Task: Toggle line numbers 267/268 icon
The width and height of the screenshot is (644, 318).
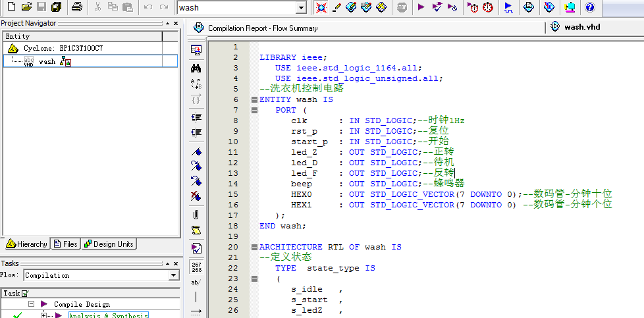Action: [196, 266]
